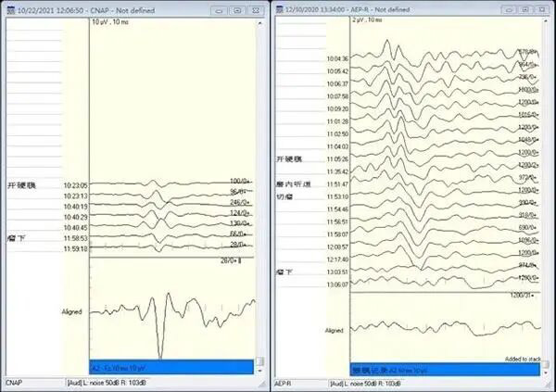Click the AEP-R status bar label
This screenshot has width=556, height=392.
click(x=285, y=382)
